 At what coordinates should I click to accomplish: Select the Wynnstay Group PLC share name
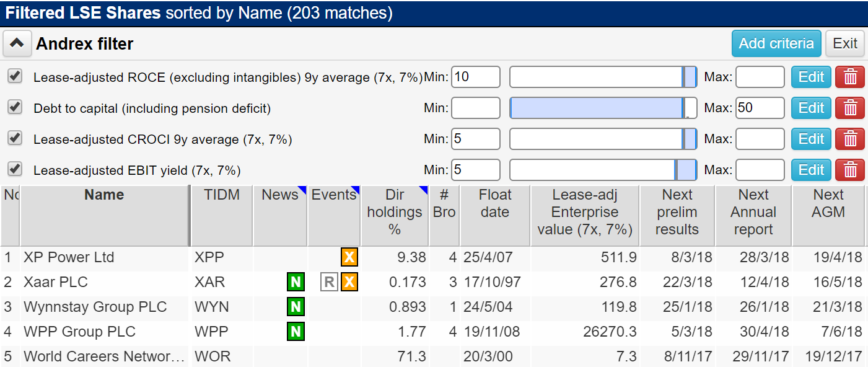coord(95,307)
